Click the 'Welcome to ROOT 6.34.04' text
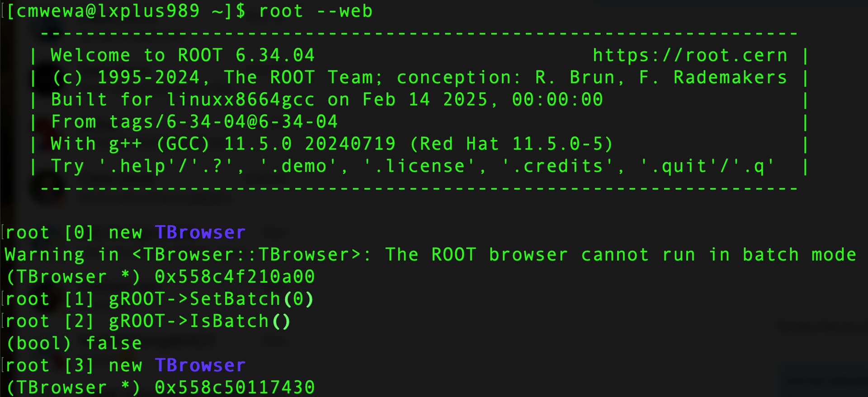 click(x=182, y=55)
